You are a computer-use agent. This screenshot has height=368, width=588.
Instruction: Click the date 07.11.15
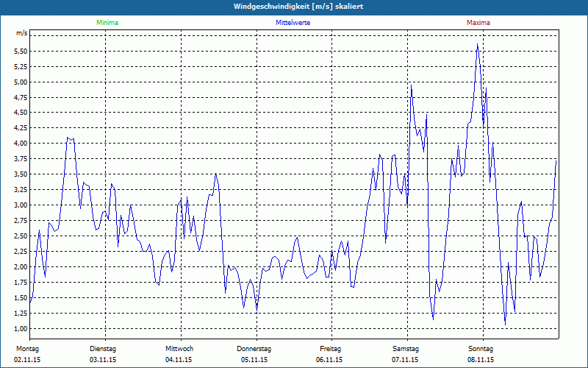coord(405,360)
